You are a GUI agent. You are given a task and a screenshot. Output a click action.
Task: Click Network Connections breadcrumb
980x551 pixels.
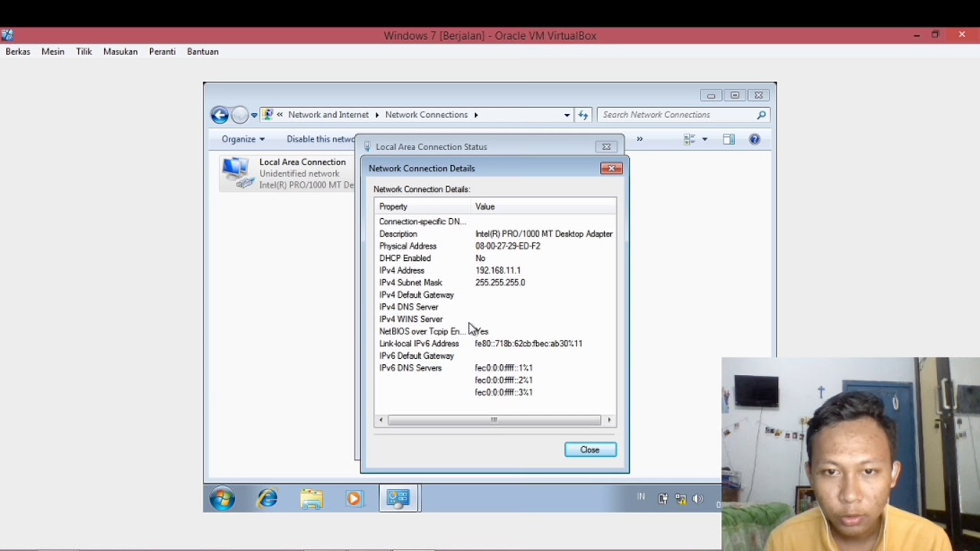[426, 115]
